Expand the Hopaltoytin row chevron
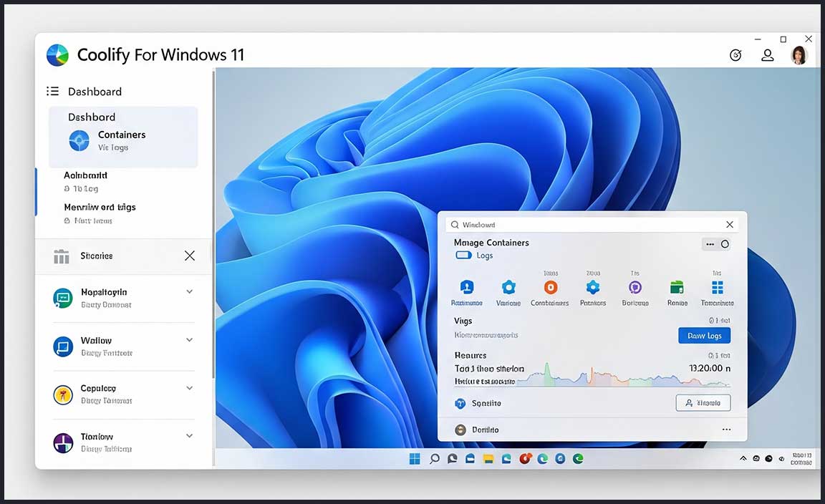 (x=189, y=291)
